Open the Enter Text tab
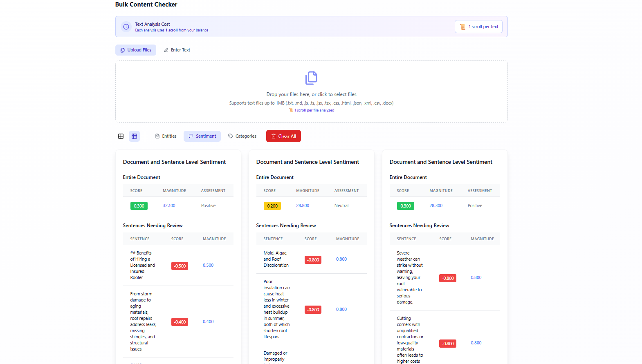Viewport: 642px width, 364px height. pyautogui.click(x=177, y=50)
